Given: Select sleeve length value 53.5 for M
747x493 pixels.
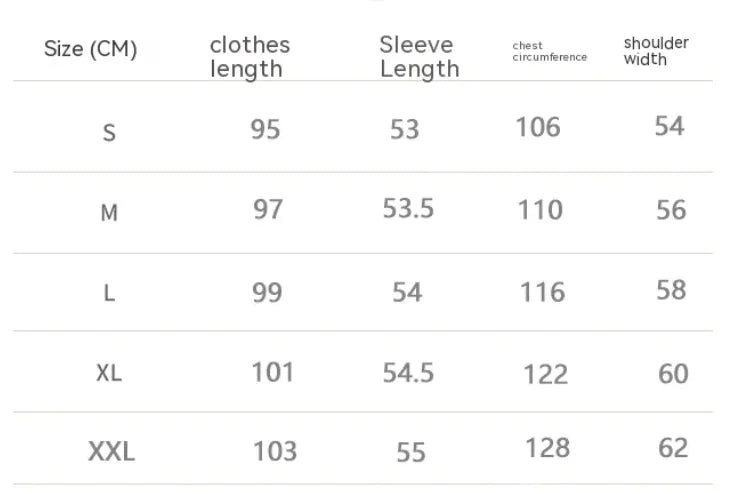Looking at the screenshot, I should point(408,208).
